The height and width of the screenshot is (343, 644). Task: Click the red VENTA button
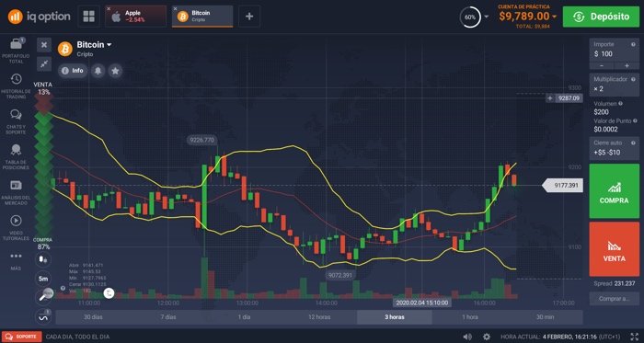pos(615,249)
